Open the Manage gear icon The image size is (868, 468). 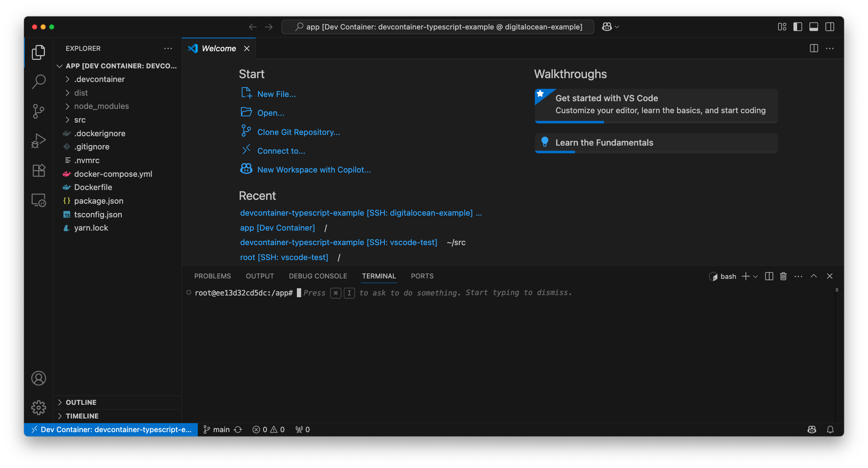click(x=38, y=408)
